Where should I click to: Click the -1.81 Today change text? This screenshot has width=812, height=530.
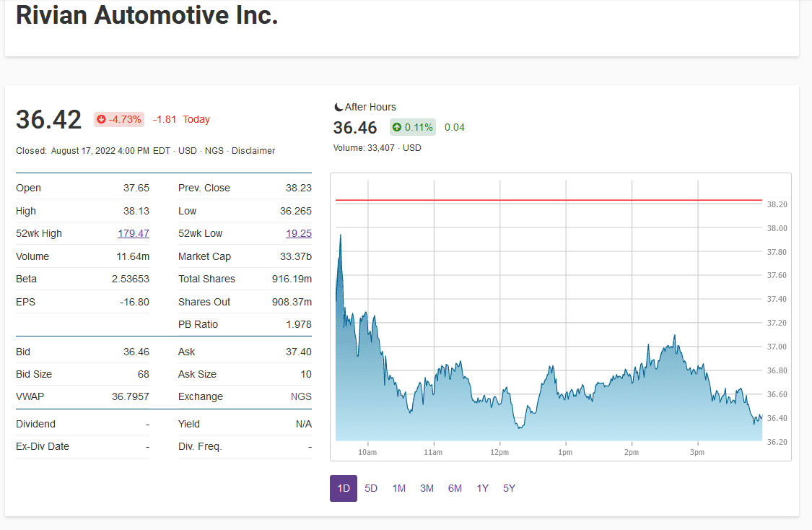click(181, 119)
